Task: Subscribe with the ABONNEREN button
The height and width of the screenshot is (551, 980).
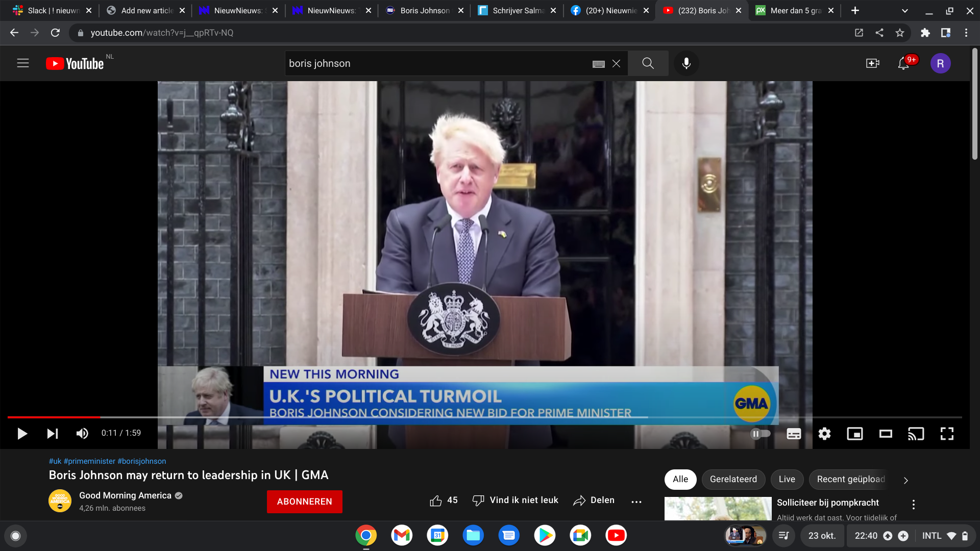Action: tap(305, 502)
